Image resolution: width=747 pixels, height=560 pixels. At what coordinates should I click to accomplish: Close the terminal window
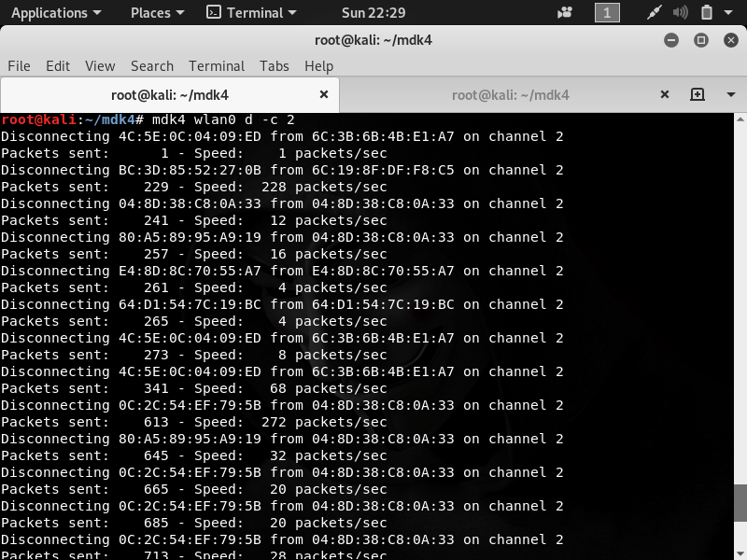tap(731, 40)
